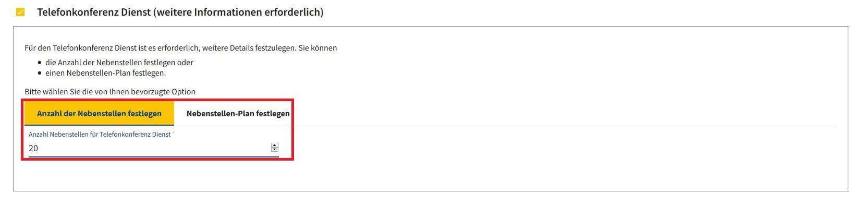Increase extension count with up spinner arrow

(275, 146)
